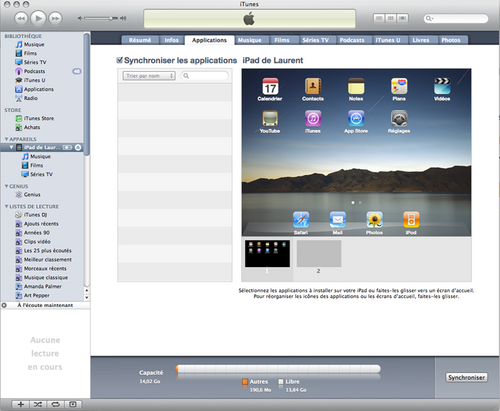Select the App Store icon
The width and height of the screenshot is (500, 411).
coord(356,118)
